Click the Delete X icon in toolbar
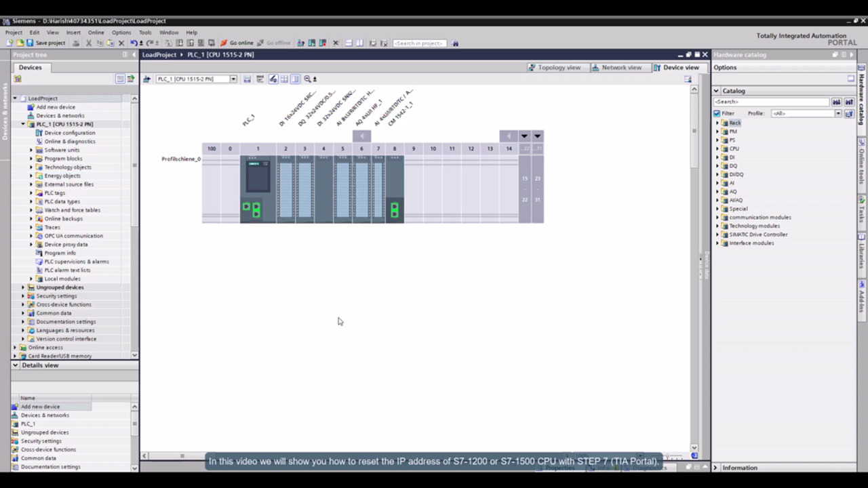The width and height of the screenshot is (868, 488). click(x=121, y=43)
